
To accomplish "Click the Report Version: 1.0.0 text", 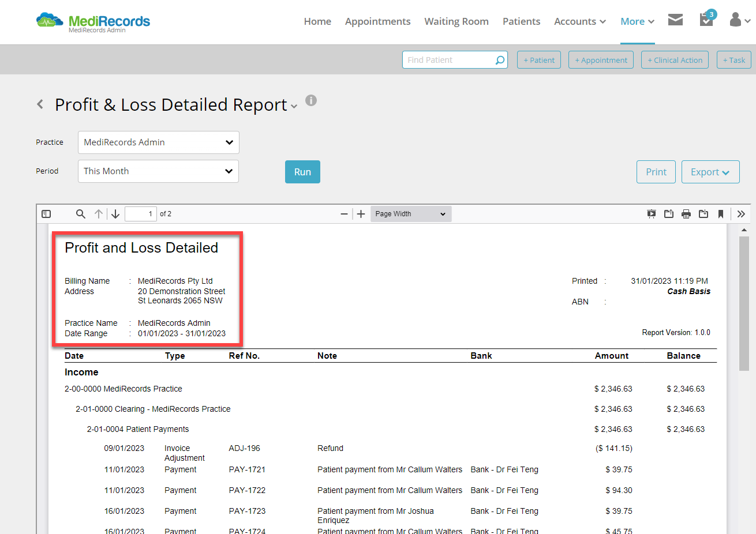I will [x=676, y=333].
